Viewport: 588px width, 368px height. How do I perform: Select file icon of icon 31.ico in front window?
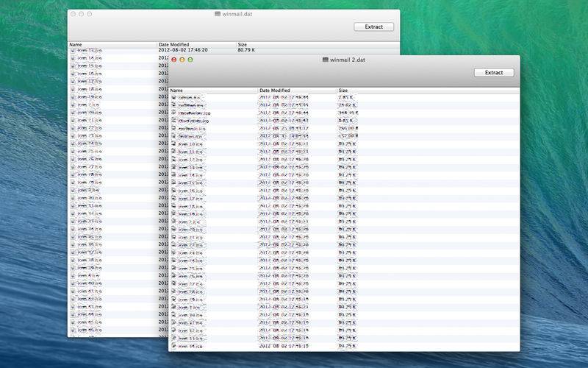173,322
